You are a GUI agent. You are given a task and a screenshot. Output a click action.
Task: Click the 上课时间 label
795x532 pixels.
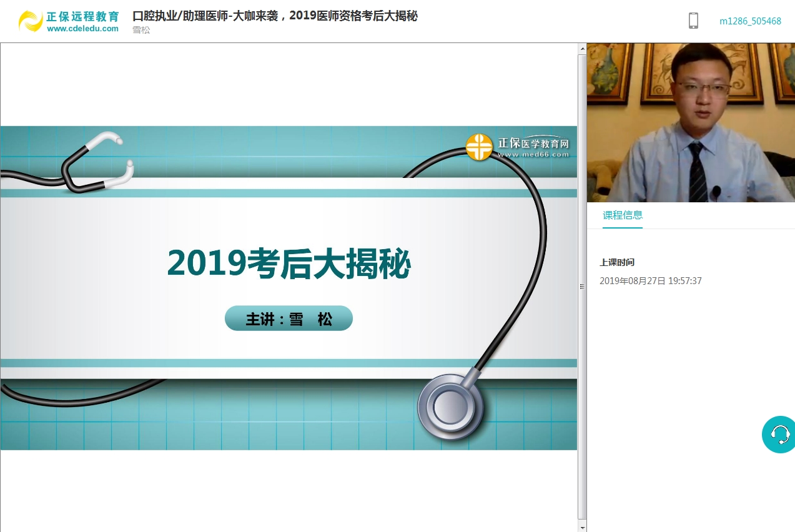(617, 262)
